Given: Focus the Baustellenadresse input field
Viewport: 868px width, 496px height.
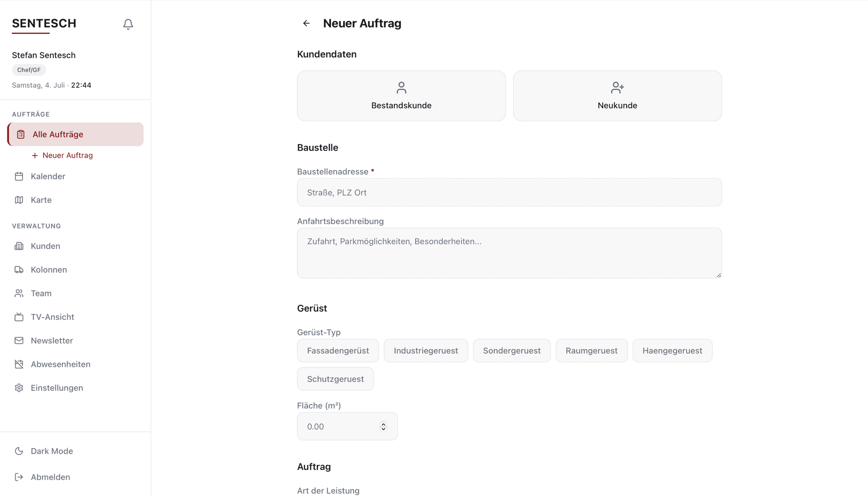Looking at the screenshot, I should pos(510,192).
